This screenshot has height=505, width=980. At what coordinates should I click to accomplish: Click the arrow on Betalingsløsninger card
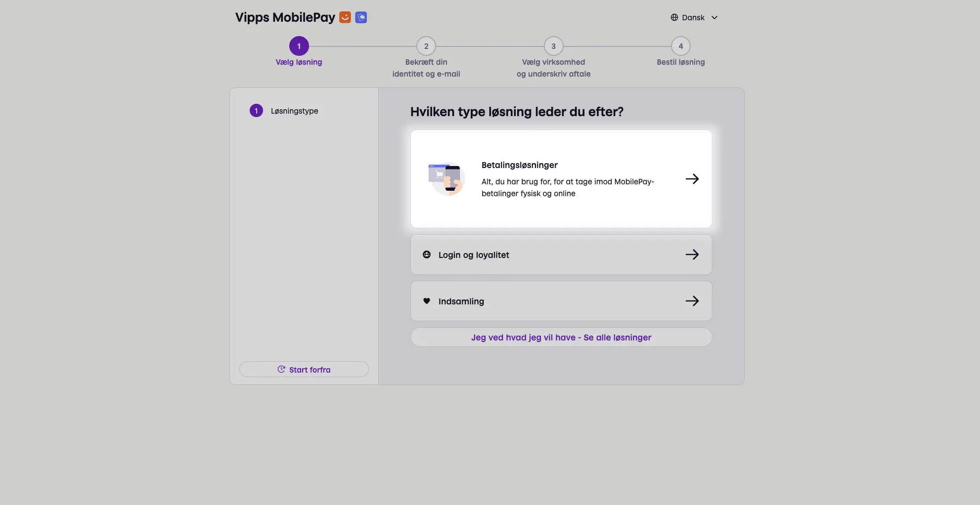coord(692,179)
